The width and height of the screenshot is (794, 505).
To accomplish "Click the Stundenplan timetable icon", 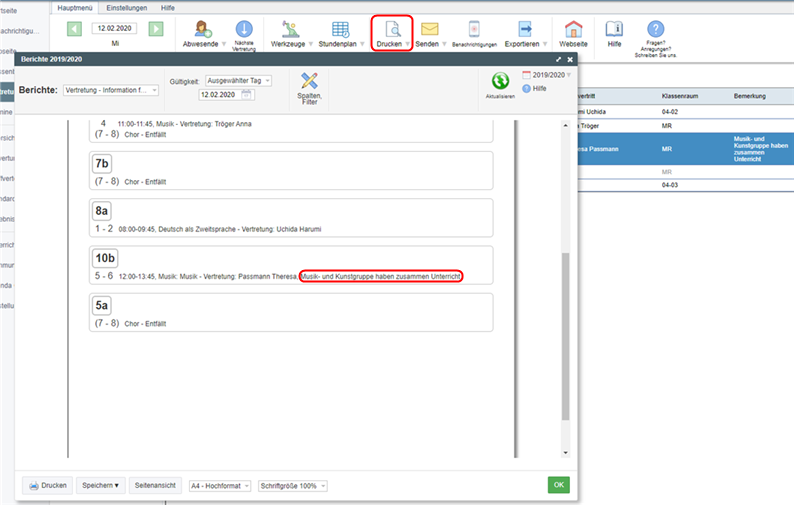I will [x=340, y=30].
